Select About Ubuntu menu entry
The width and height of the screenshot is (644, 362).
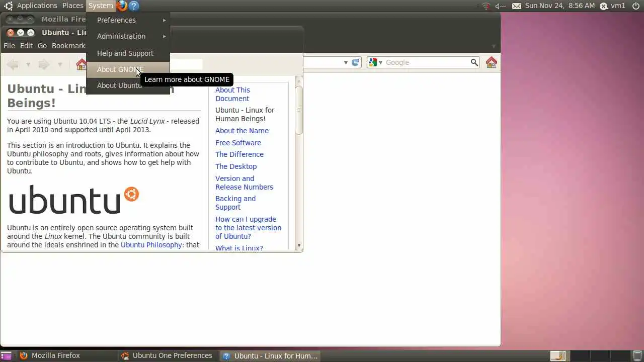click(128, 85)
